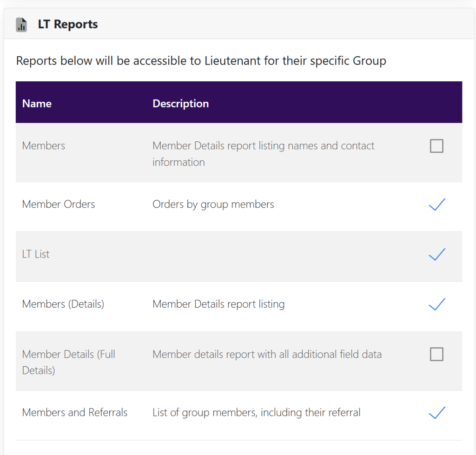Select the Member Orders row name
The width and height of the screenshot is (476, 455).
(59, 204)
